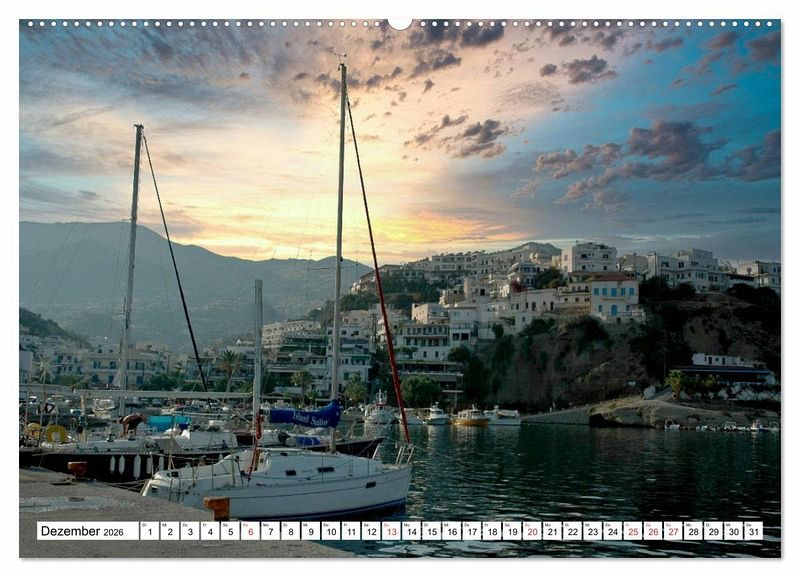The image size is (800, 577).
Task: Select day 22 in the calendar strip
Action: coord(572,531)
